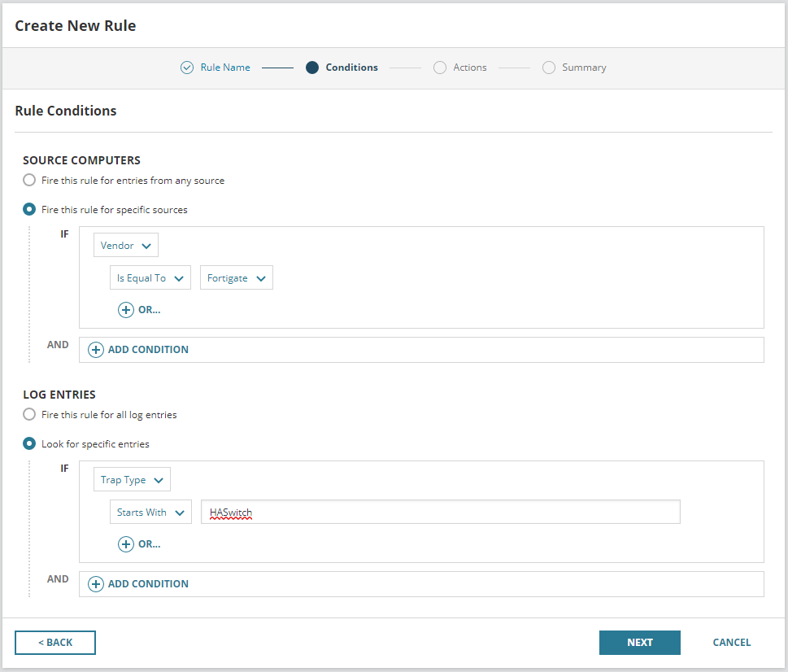Screen dimensions: 788x672
Task: Click the HASwitch text input field
Action: [441, 513]
